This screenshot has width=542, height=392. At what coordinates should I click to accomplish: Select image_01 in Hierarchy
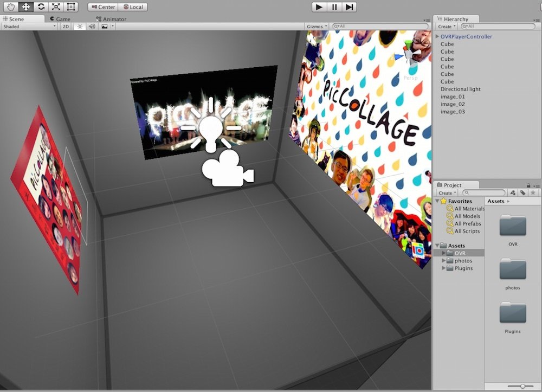tap(453, 97)
